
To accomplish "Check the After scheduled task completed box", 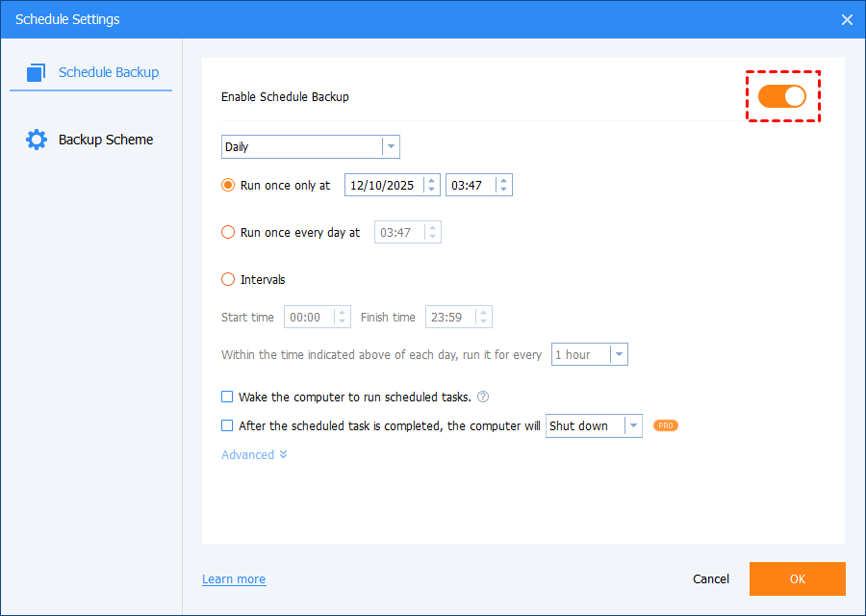I will (228, 425).
